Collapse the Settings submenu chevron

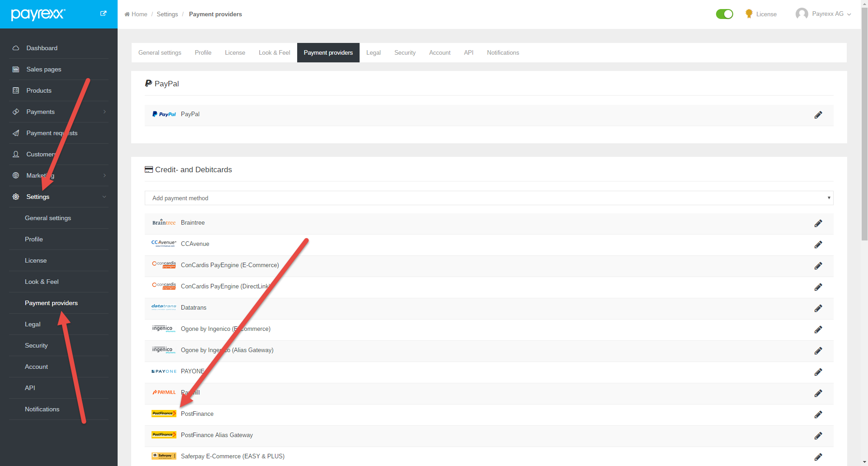(x=104, y=197)
